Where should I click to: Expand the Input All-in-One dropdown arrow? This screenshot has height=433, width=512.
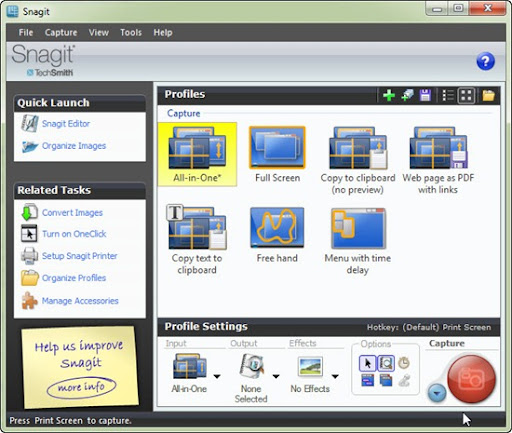pyautogui.click(x=217, y=377)
